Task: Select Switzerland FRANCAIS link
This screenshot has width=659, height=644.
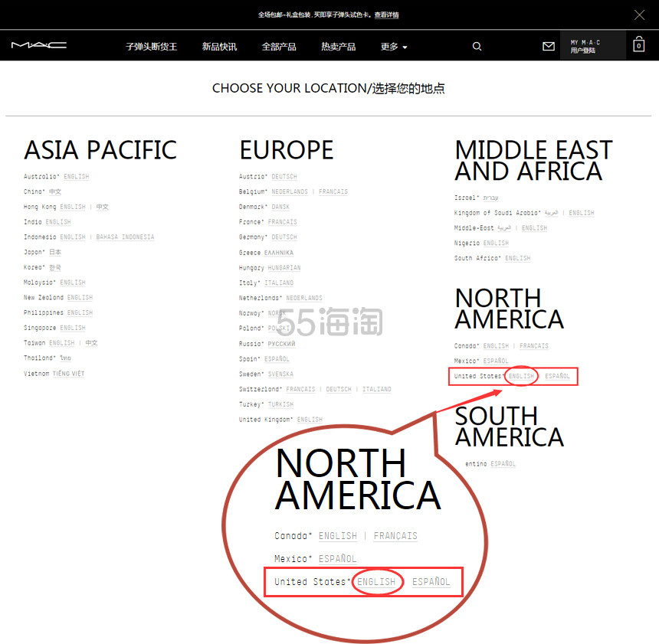Action: 300,389
